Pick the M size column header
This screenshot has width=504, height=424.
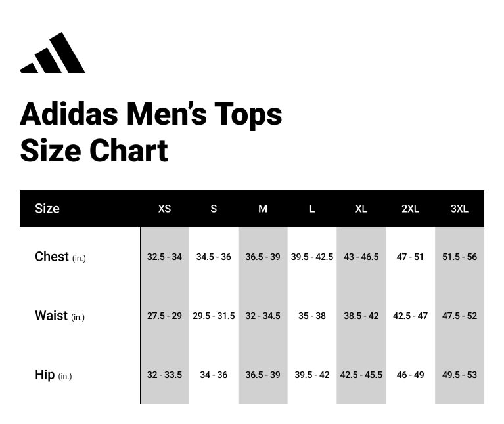pyautogui.click(x=263, y=209)
